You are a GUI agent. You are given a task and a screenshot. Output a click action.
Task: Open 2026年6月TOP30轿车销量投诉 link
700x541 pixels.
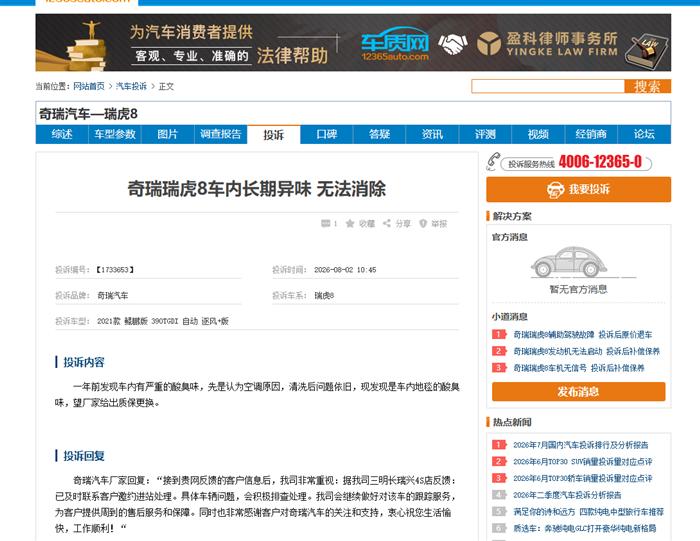coord(583,479)
